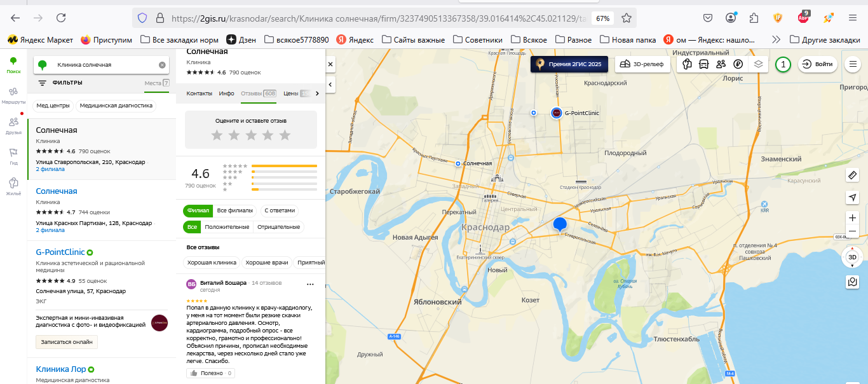Open the Клиника Лор result
Image resolution: width=868 pixels, height=384 pixels.
(x=61, y=369)
